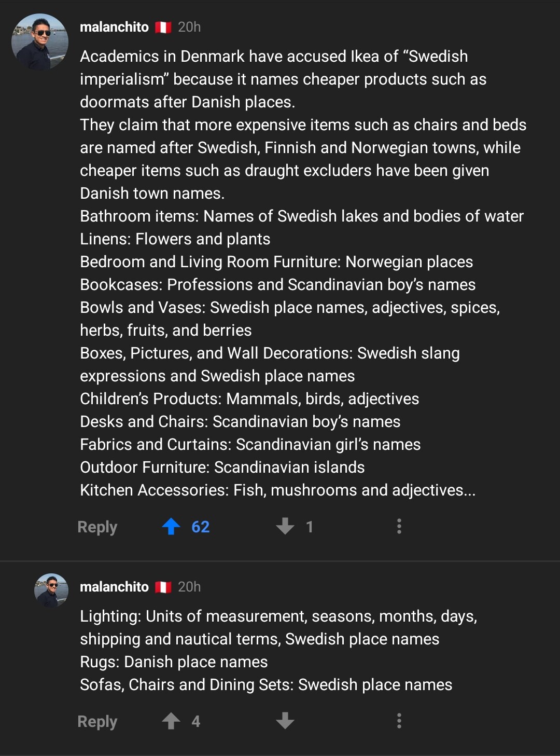Open the large profile picture on the first comment
The image size is (560, 756).
pos(40,42)
